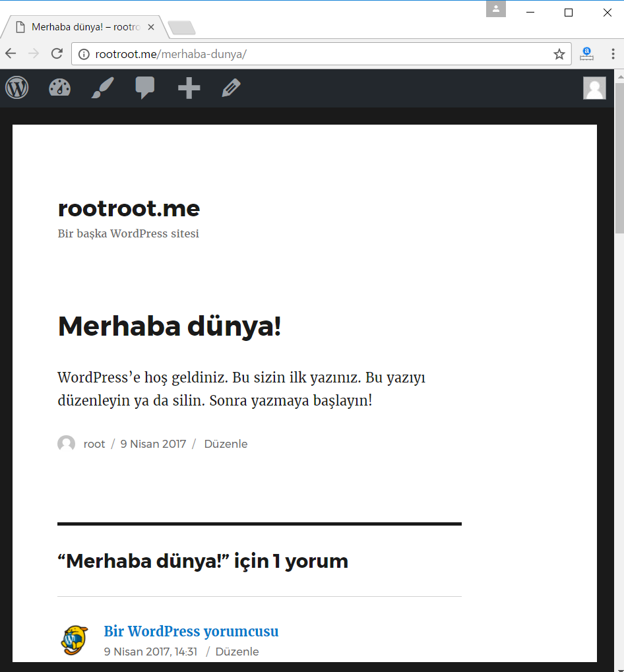Click tagline Bir başka WordPress sitesi
624x672 pixels.
click(x=128, y=233)
